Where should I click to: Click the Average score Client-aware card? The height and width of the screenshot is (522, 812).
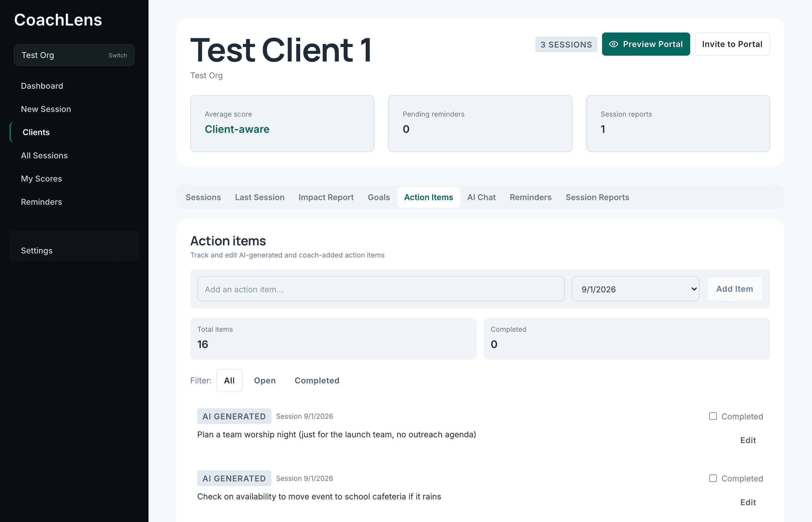(282, 123)
